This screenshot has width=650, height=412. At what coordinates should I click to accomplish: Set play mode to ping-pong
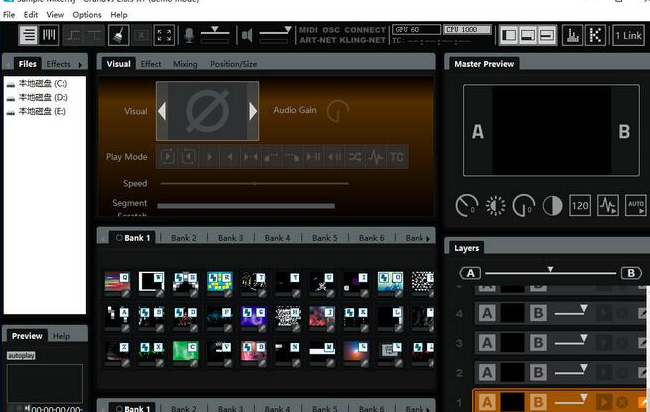(250, 157)
